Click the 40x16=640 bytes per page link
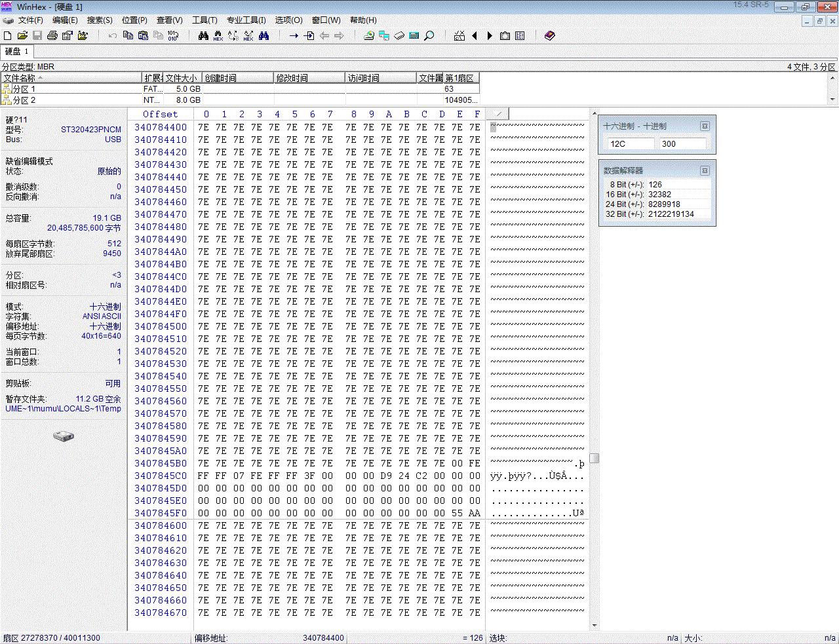This screenshot has height=644, width=839. coord(101,336)
